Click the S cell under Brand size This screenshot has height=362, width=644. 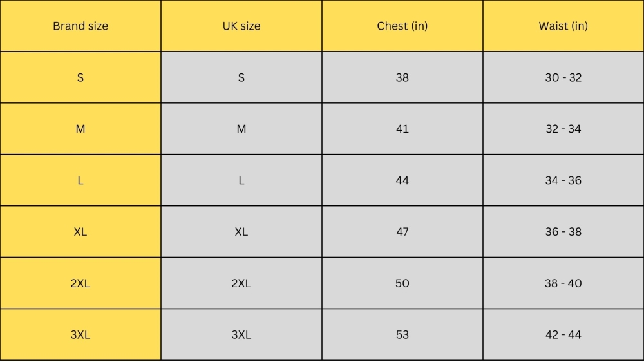click(80, 77)
